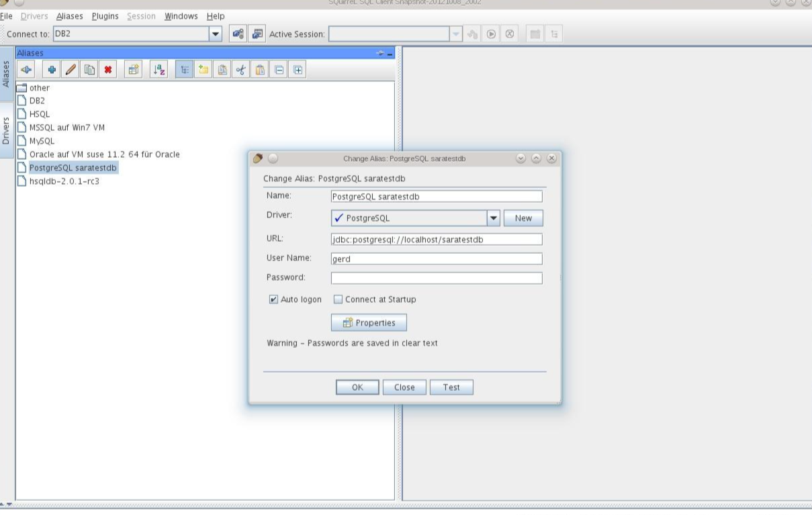Click OK in Change Alias dialog
The width and height of the screenshot is (812, 515).
pyautogui.click(x=357, y=387)
